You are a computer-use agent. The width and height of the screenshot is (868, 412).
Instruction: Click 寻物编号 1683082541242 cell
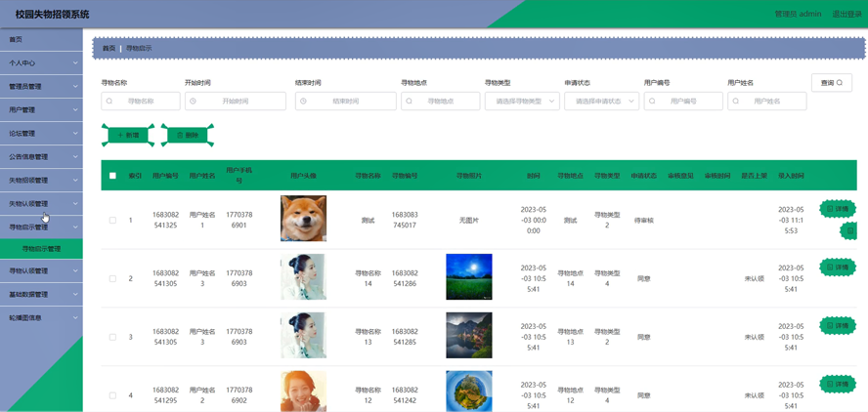coord(405,395)
